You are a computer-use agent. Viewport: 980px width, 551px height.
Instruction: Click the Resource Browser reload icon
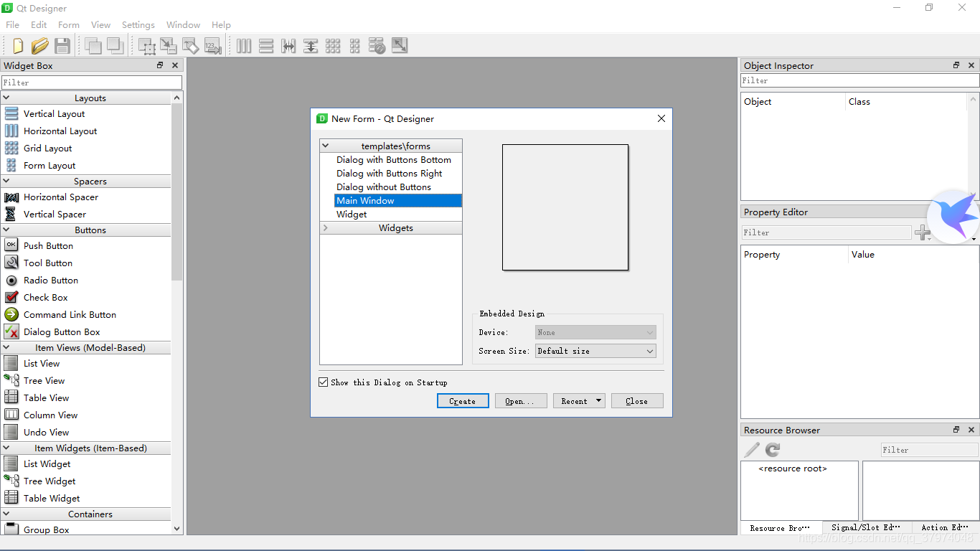(773, 450)
